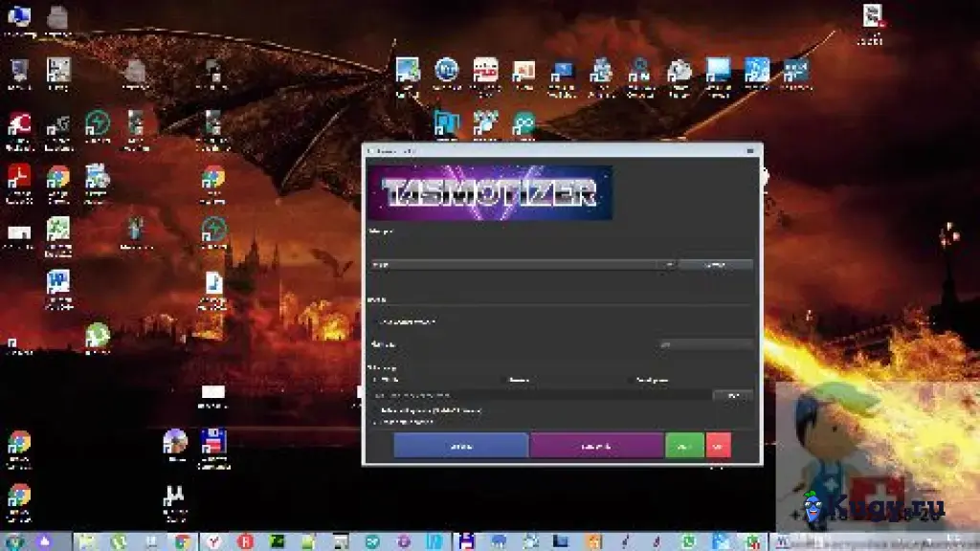Select the Word document icon on the desktop
The height and width of the screenshot is (551, 980).
(x=58, y=289)
